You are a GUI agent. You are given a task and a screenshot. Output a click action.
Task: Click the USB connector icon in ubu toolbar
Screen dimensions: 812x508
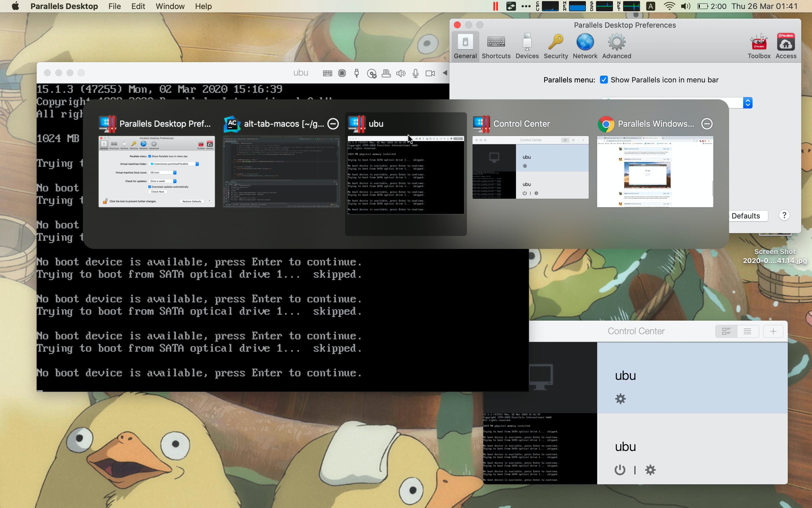356,73
